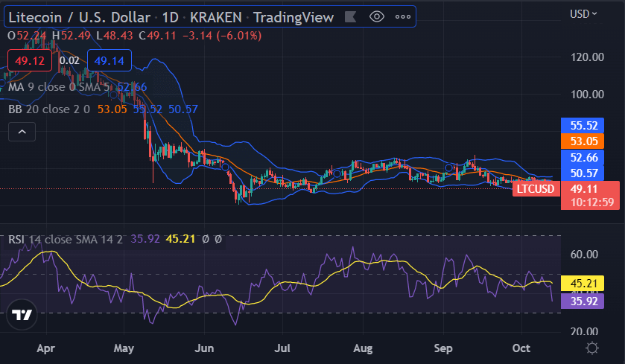Viewport: 625px width, 364px height.
Task: Click the Apr label on time axis
Action: [46, 348]
